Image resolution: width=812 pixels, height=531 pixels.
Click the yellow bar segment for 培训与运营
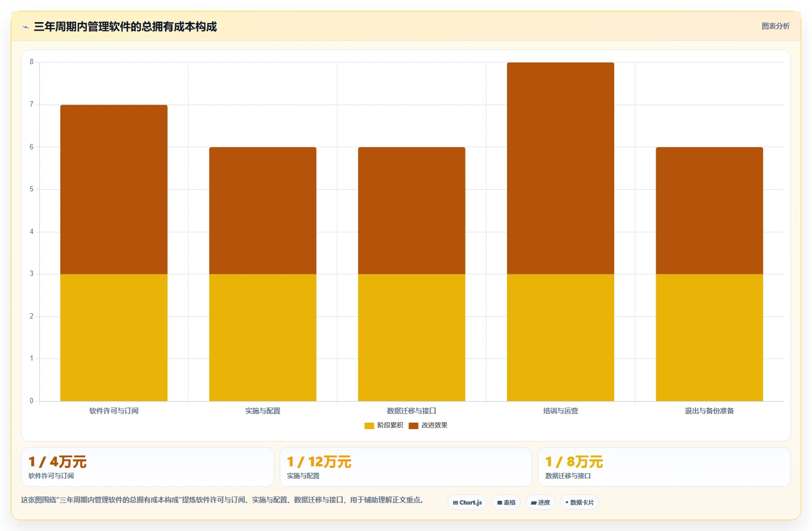click(560, 337)
